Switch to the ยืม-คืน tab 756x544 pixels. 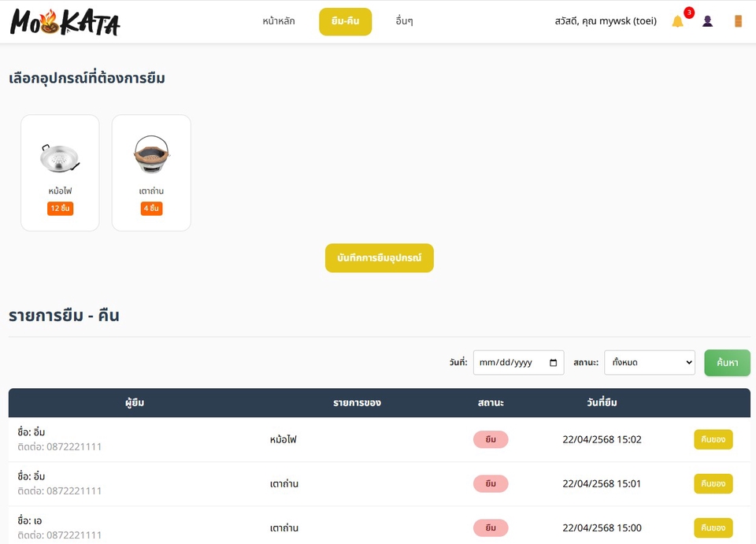pos(345,21)
